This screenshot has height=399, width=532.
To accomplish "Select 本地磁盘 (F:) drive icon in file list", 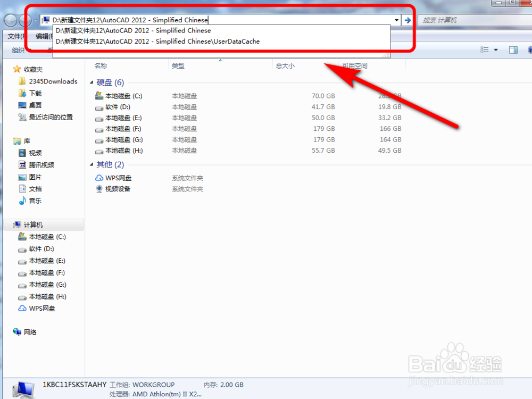I will pos(99,129).
